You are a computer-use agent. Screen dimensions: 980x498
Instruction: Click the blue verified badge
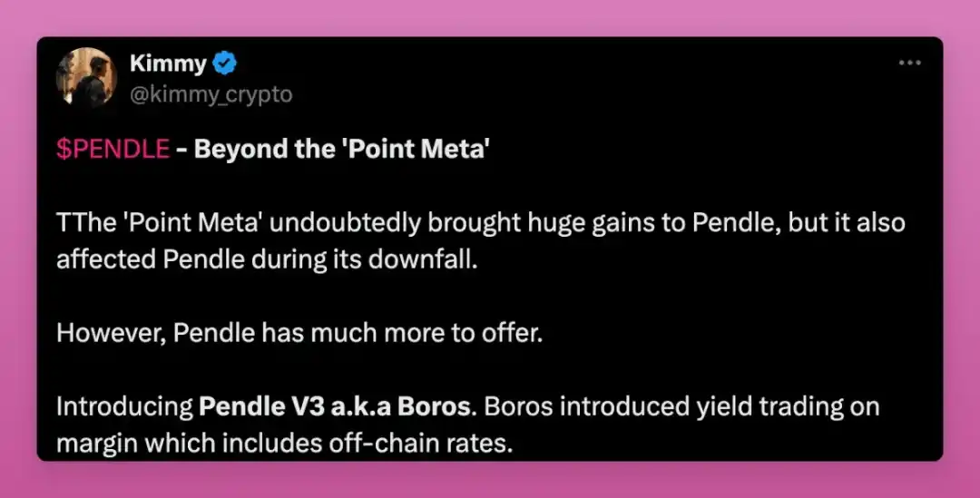click(225, 63)
